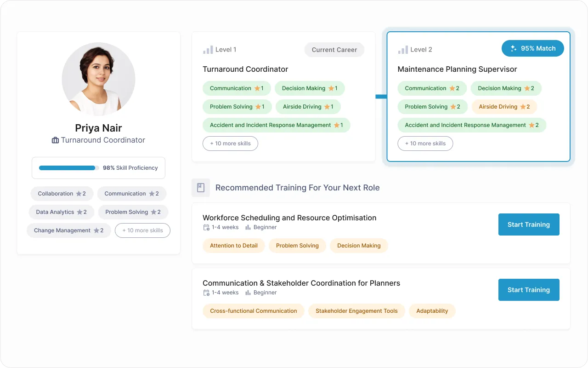
Task: Click the briefcase icon beside Turnaround Coordinator
Action: click(55, 140)
